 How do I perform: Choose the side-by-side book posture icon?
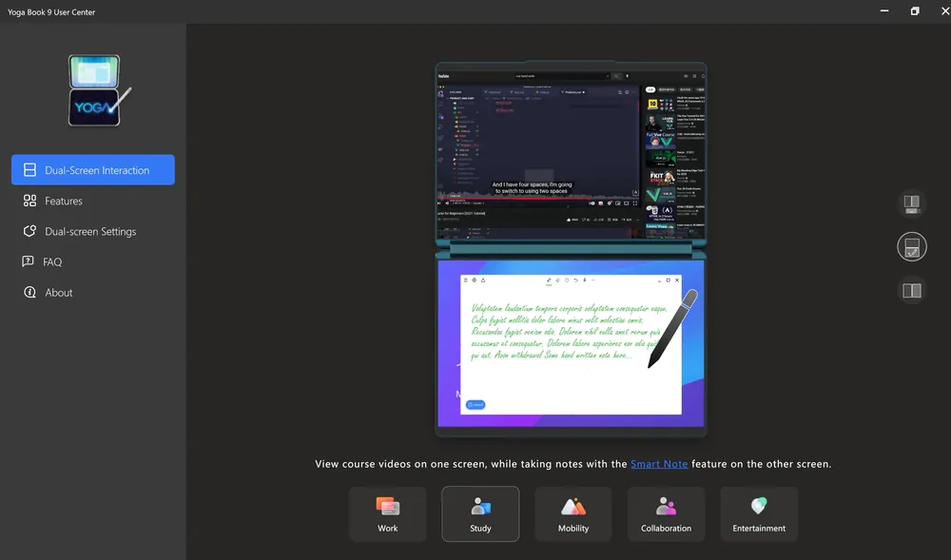tap(912, 290)
